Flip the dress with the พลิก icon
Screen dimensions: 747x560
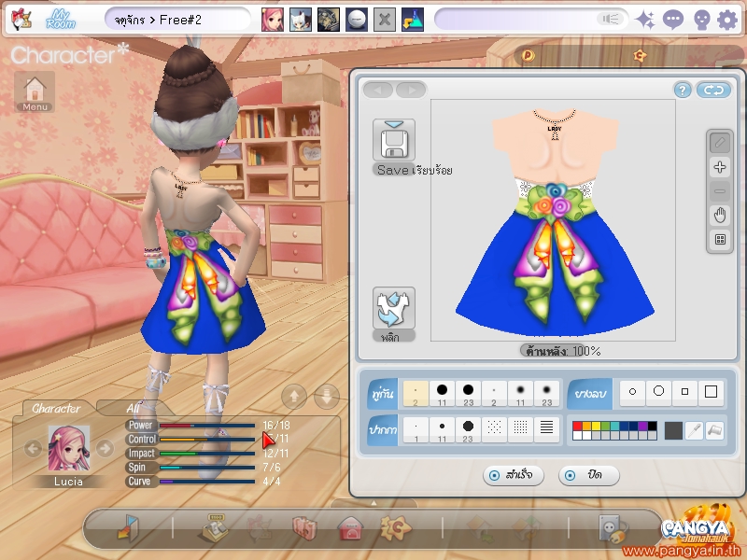pos(393,308)
